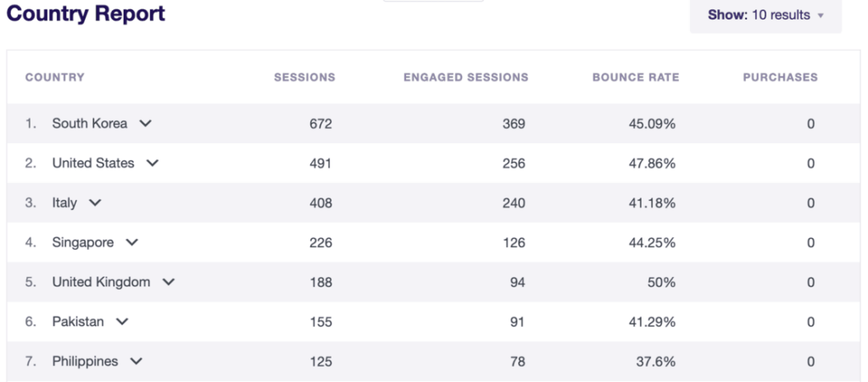The image size is (868, 382).
Task: Click the United Kingdom country name
Action: tap(102, 282)
